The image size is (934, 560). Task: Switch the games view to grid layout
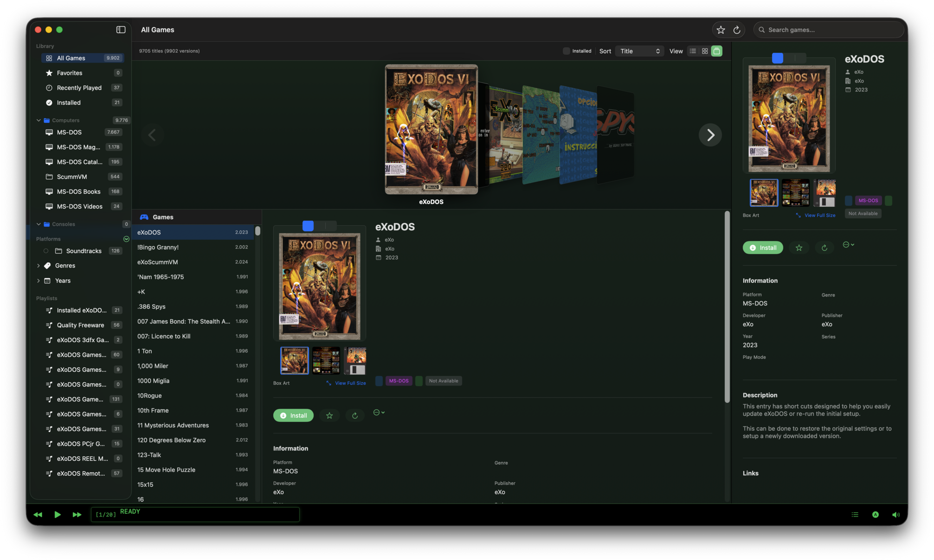click(x=704, y=51)
